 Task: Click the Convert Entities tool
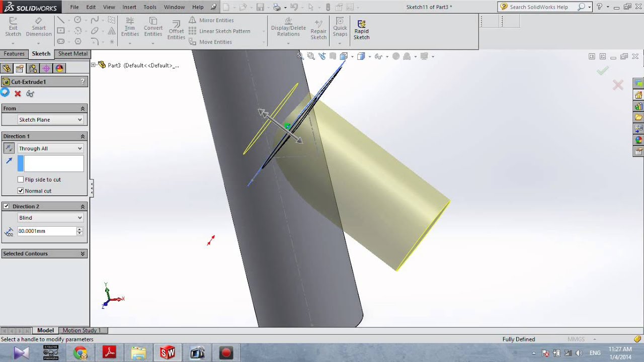coord(153,27)
